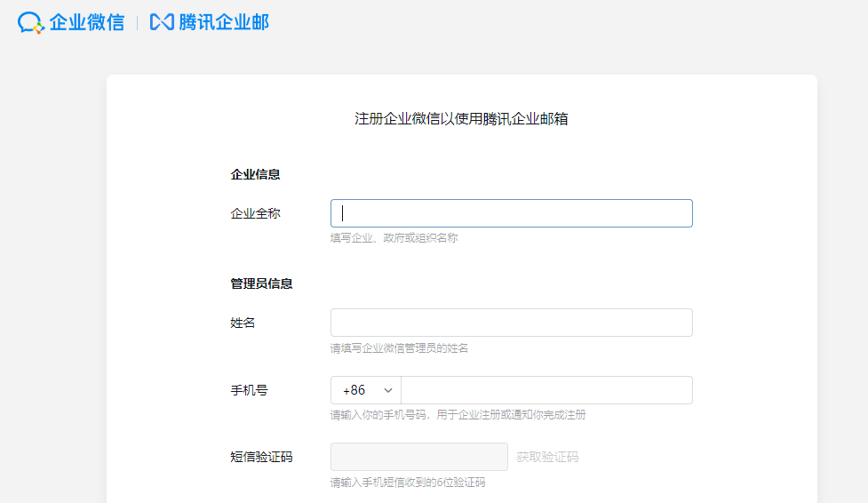Image resolution: width=868 pixels, height=503 pixels.
Task: Click hint text 请填写企业微信管理员的姓名
Action: coord(399,347)
